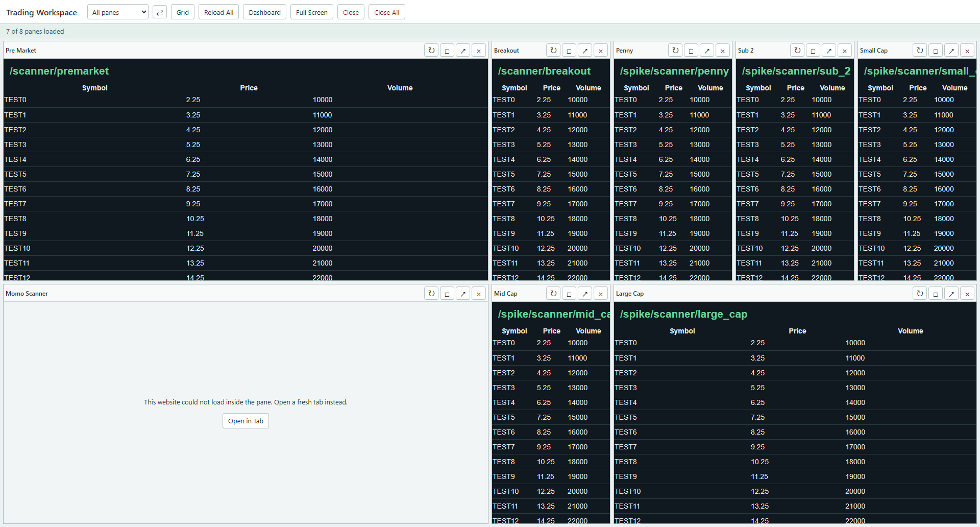Viewport: 980px width, 527px height.
Task: Maximize the Small Cap pane
Action: (936, 51)
